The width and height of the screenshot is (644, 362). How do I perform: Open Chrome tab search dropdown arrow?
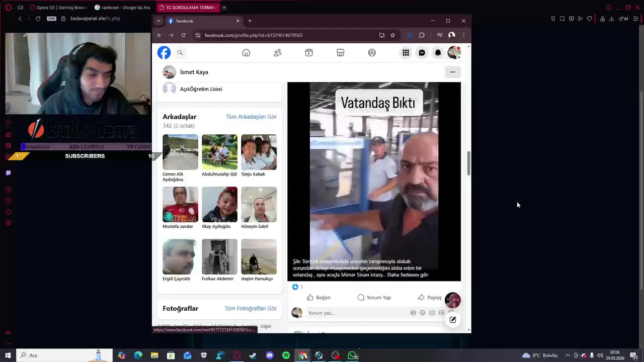158,21
